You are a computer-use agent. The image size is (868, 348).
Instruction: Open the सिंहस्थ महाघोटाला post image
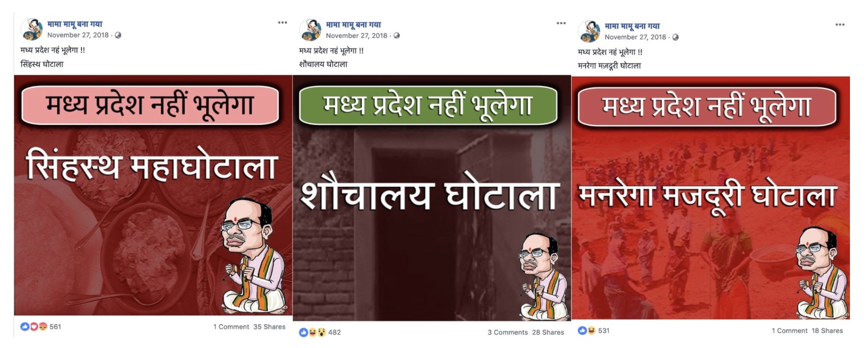coord(153,195)
